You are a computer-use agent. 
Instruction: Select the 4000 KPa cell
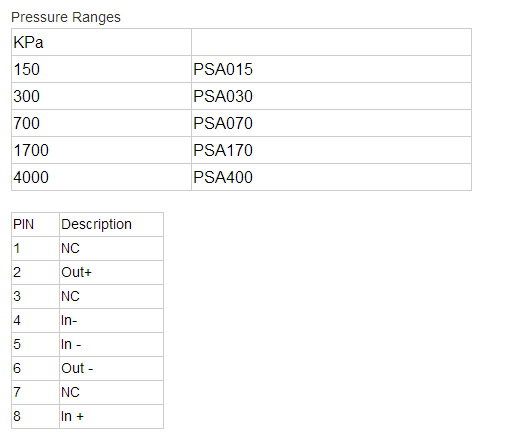tap(101, 177)
